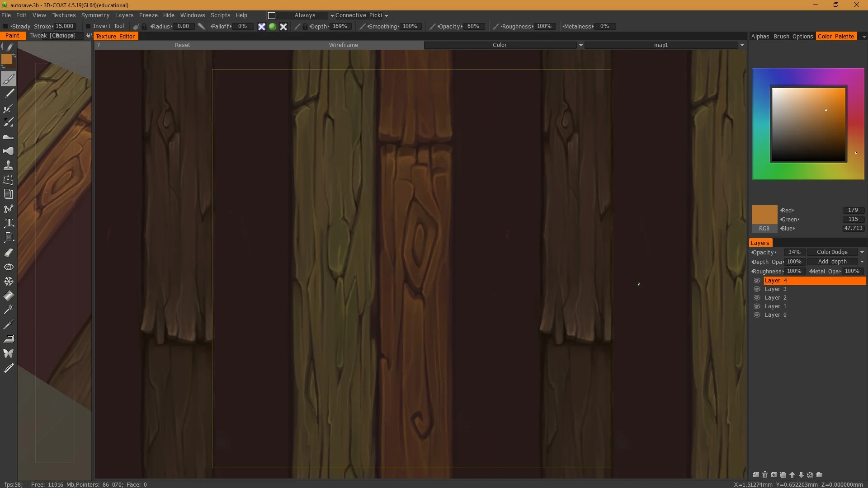Select the magic wand tool
The width and height of the screenshot is (868, 488).
(x=9, y=310)
